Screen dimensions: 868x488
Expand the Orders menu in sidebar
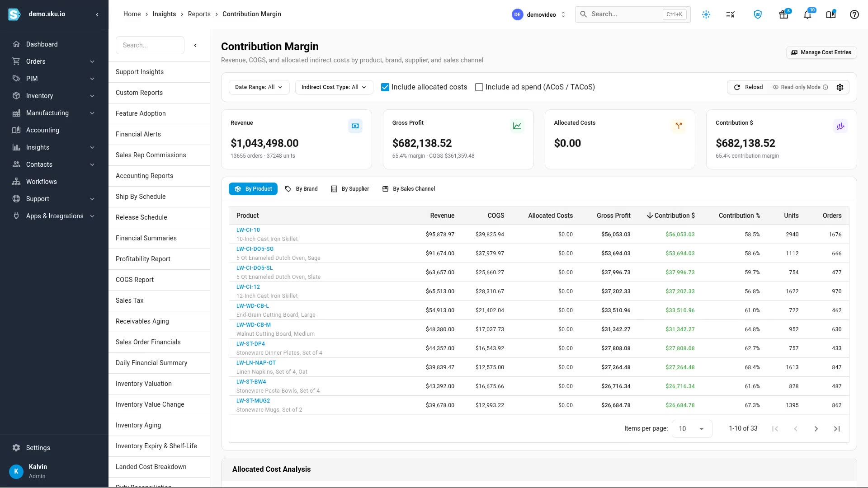pos(54,61)
